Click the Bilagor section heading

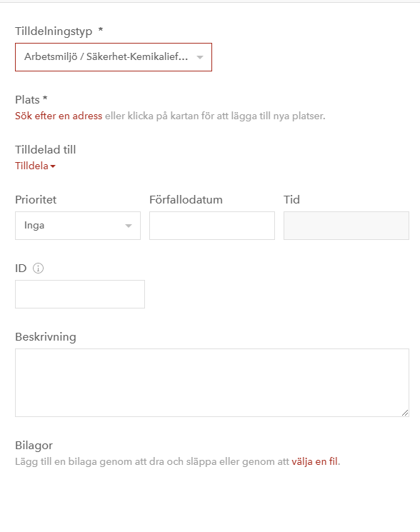tap(34, 446)
